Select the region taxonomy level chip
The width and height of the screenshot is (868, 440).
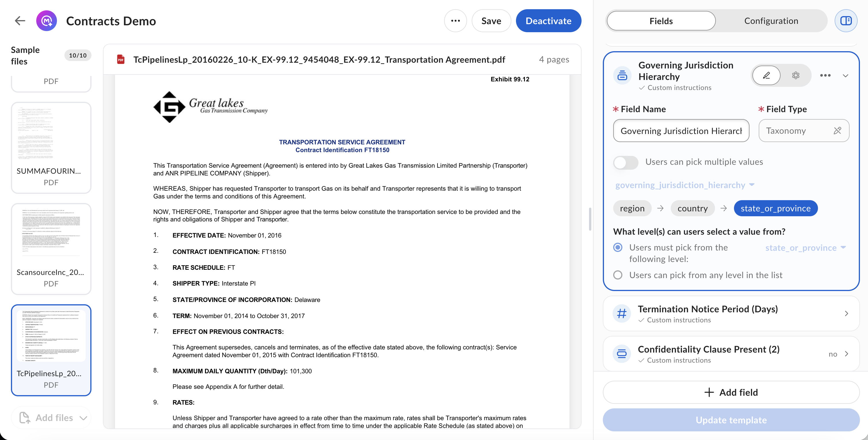point(632,208)
